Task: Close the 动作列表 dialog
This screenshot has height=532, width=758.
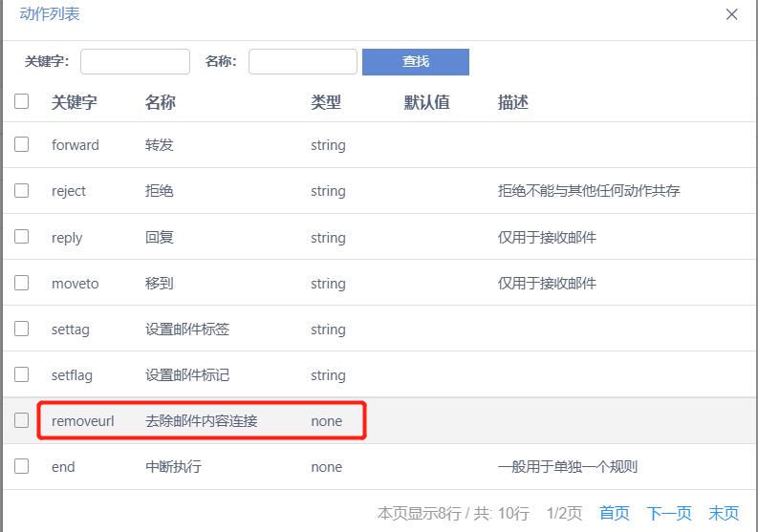Action: 731,14
